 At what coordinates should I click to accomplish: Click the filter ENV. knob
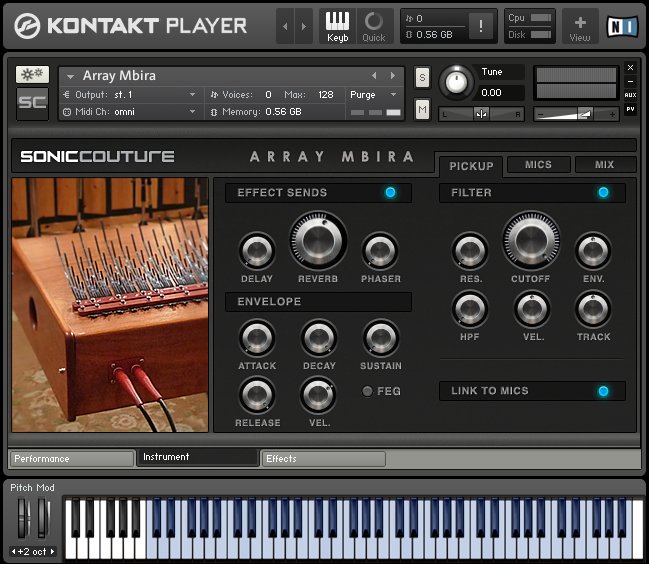click(593, 250)
